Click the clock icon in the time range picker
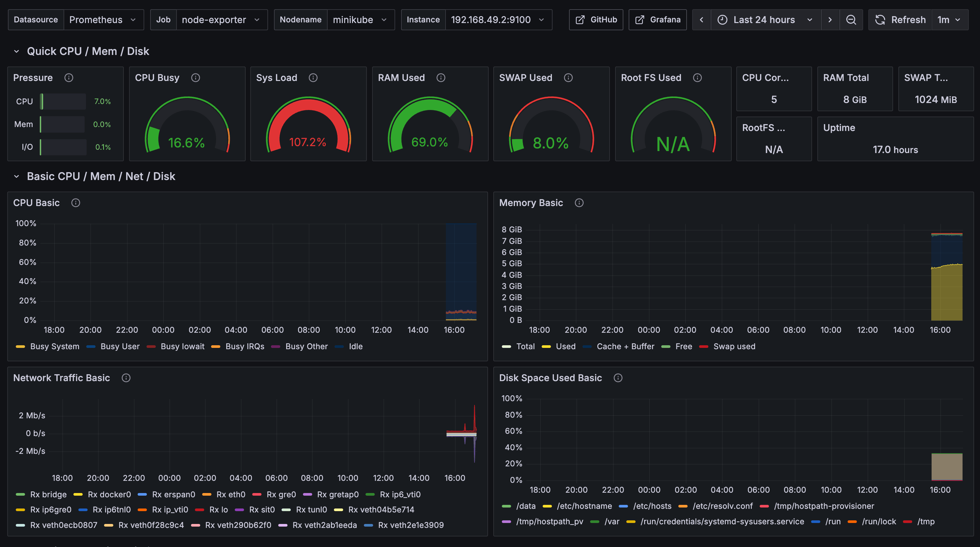Screen dimensions: 980x547 723,19
